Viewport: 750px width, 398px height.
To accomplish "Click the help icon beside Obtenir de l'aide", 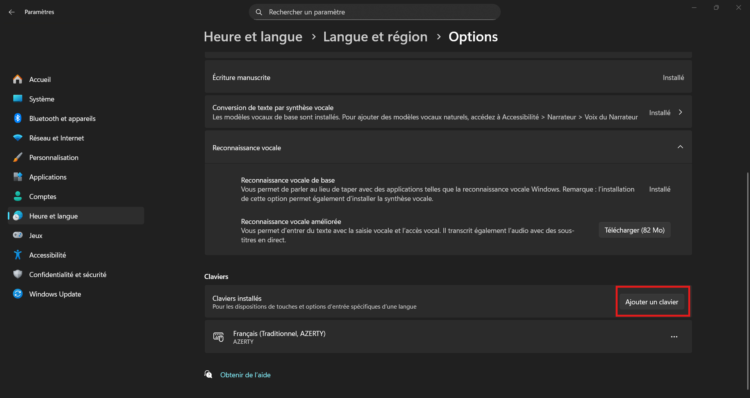I will point(208,375).
